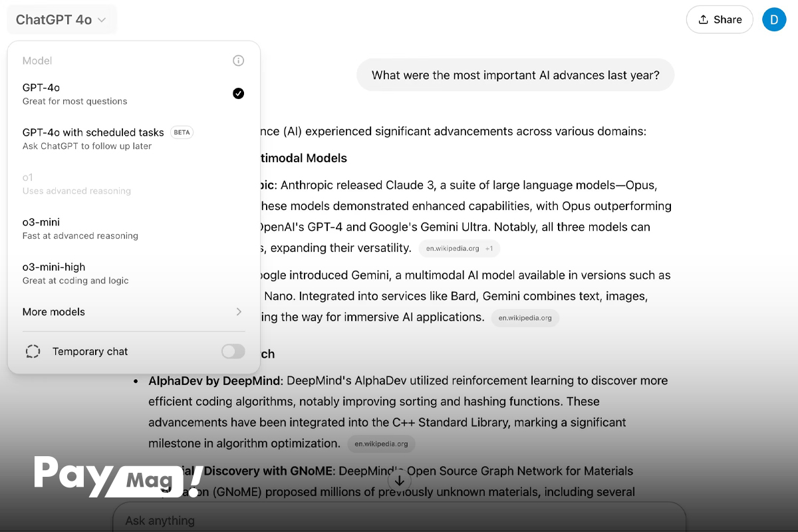Screen dimensions: 798x532
Task: Select the o1 model option
Action: coord(133,184)
